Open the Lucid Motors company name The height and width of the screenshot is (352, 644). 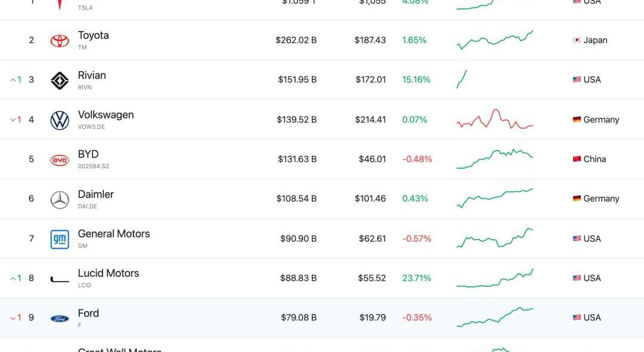click(x=109, y=273)
